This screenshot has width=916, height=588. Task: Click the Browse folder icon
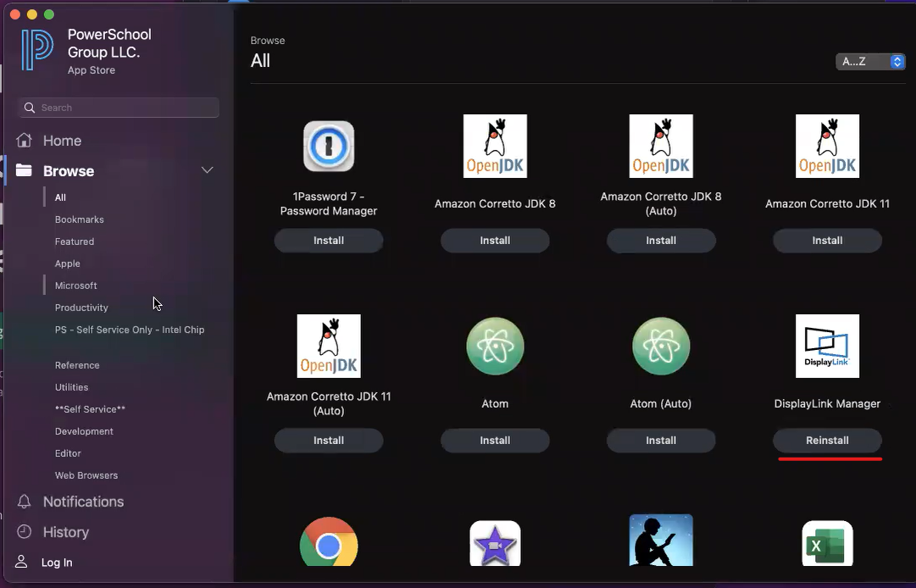(x=24, y=170)
